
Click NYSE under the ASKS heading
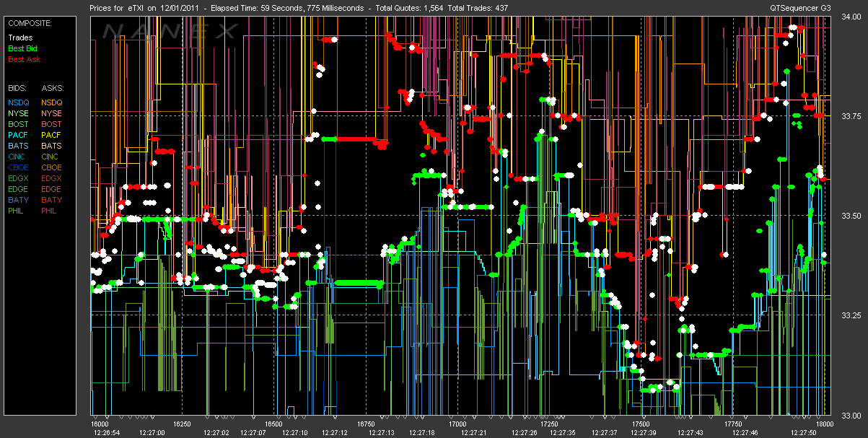pyautogui.click(x=52, y=113)
